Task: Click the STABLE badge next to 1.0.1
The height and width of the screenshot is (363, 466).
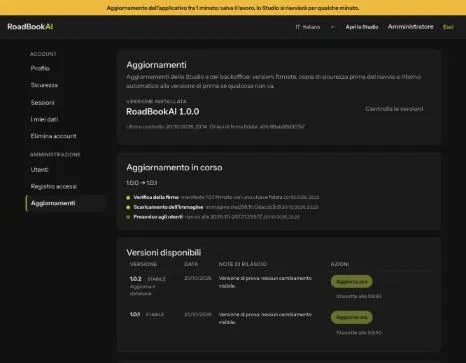Action: pos(155,315)
